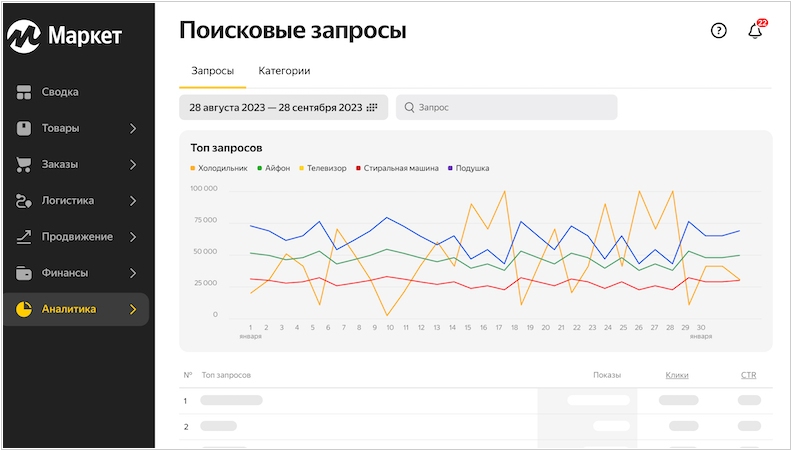Click the 50 000 y-axis label
This screenshot has width=791, height=450.
coord(205,252)
